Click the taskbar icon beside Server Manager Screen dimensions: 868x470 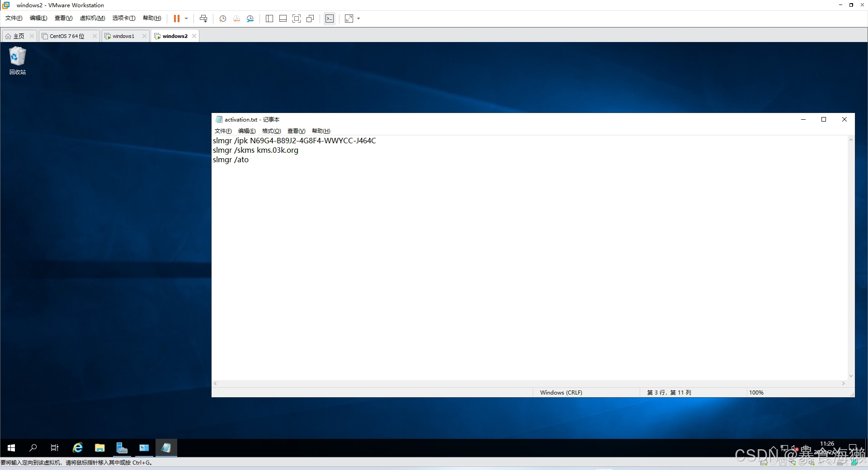click(x=144, y=448)
